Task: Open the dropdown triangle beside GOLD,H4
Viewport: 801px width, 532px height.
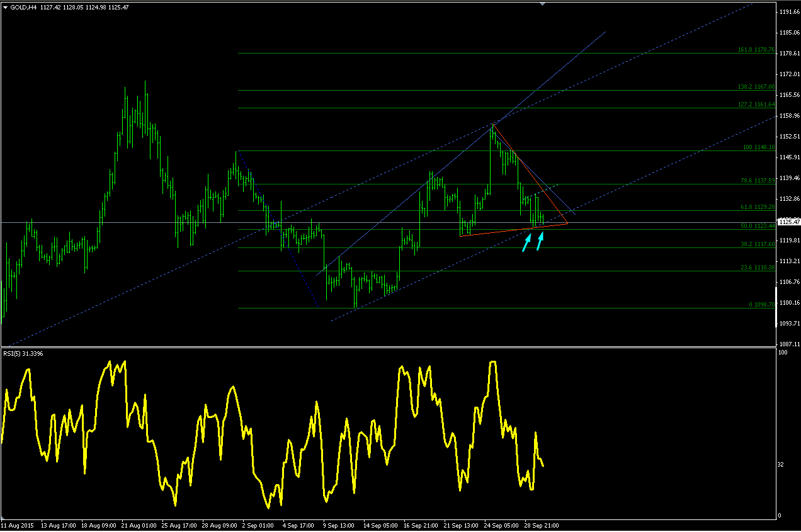Action: coord(5,6)
